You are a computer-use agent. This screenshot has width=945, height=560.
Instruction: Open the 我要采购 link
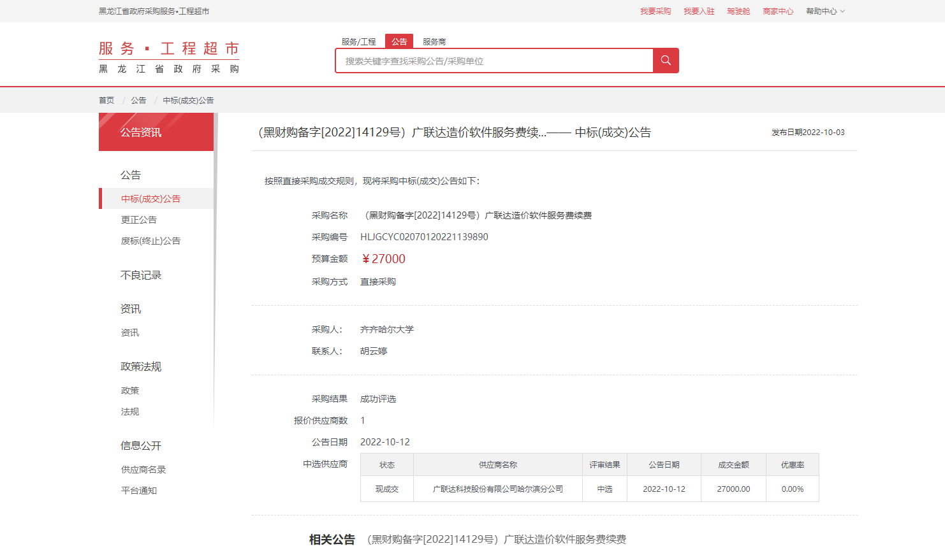(656, 11)
